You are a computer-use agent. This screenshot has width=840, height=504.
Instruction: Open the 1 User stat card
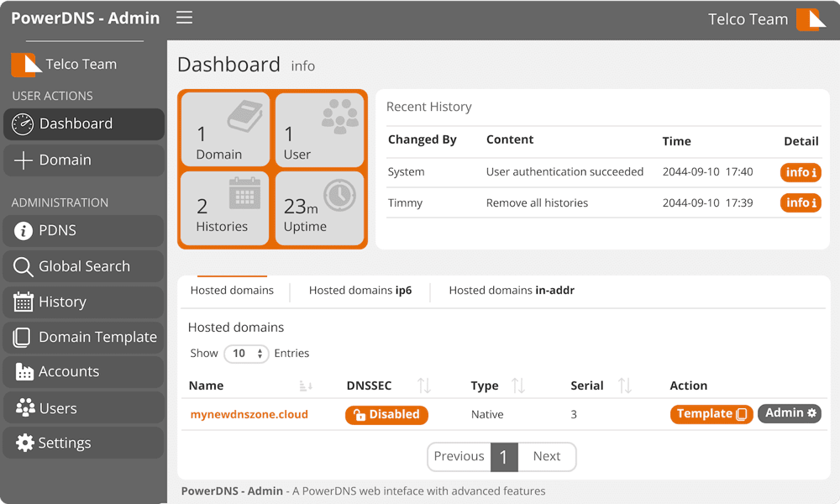[x=320, y=129]
